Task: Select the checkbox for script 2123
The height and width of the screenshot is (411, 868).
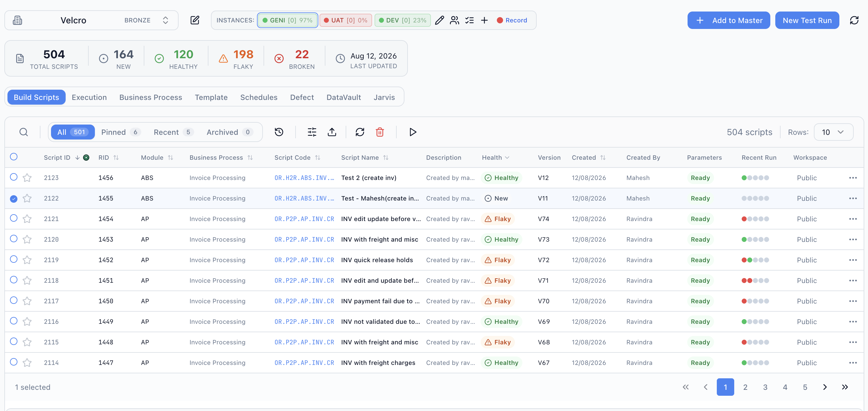Action: click(x=13, y=177)
